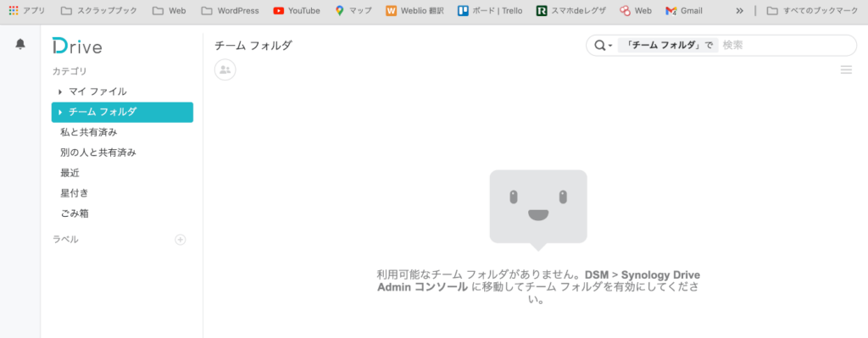Open the Gmail bookmark
The width and height of the screenshot is (868, 338).
click(x=684, y=10)
